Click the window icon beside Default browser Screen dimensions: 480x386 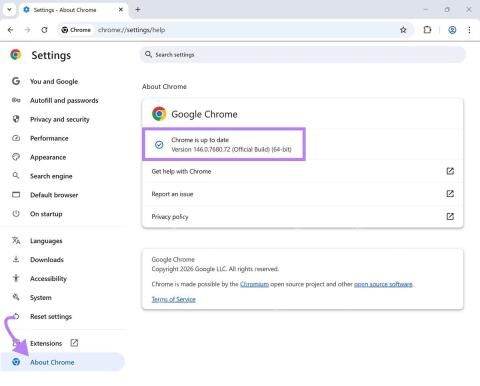16,195
